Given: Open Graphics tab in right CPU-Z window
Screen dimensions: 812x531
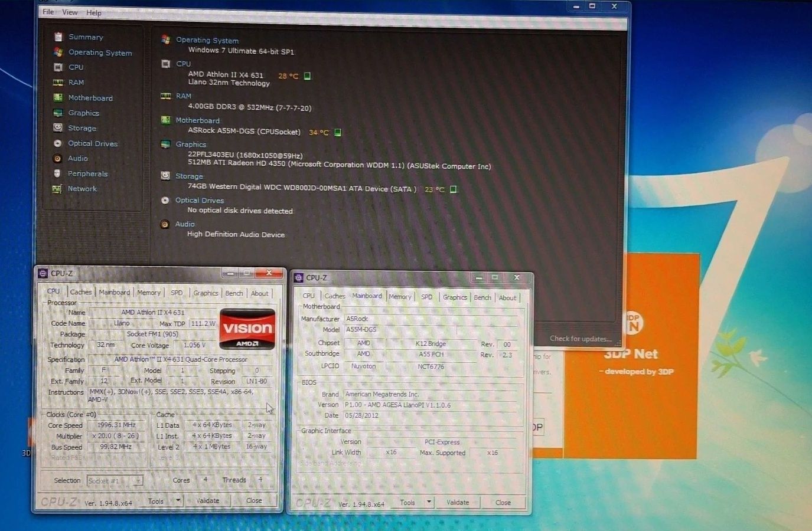Looking at the screenshot, I should click(x=455, y=297).
